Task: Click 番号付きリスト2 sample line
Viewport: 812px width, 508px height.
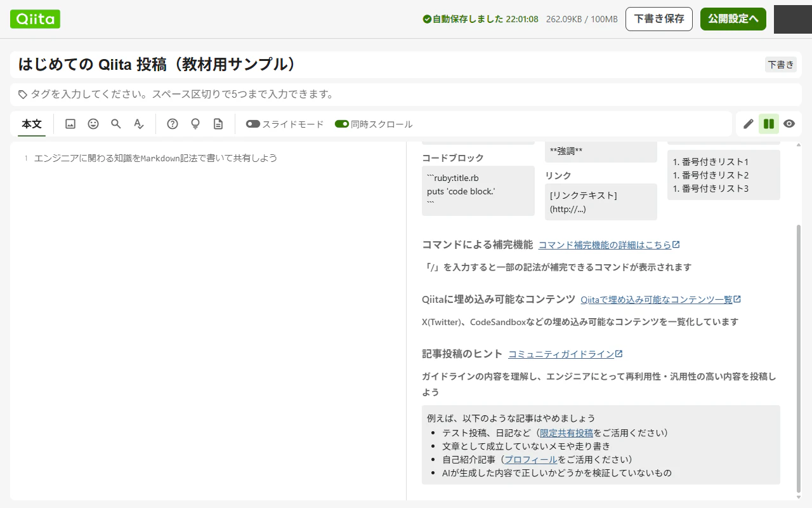Action: point(711,175)
